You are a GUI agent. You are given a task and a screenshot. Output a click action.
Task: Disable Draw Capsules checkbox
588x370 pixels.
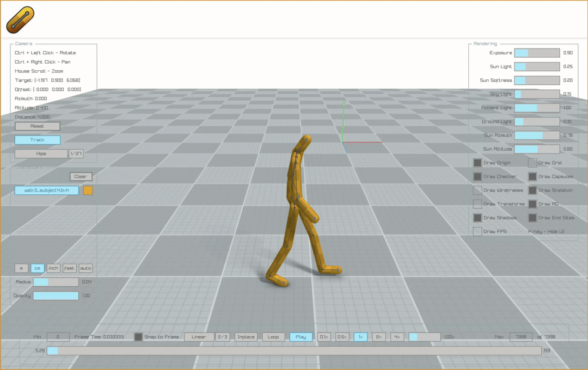pos(532,176)
